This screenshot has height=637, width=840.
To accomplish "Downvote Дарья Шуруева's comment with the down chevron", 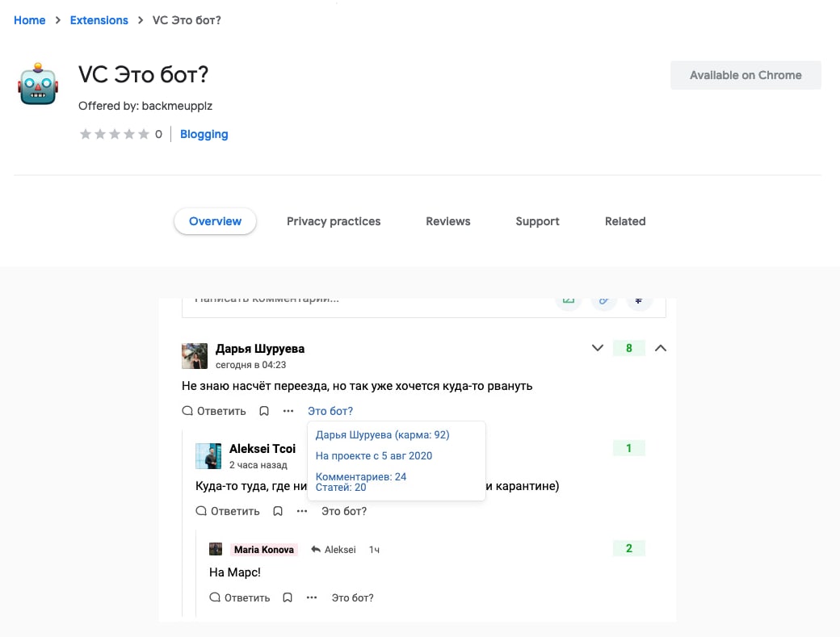I will pos(598,348).
